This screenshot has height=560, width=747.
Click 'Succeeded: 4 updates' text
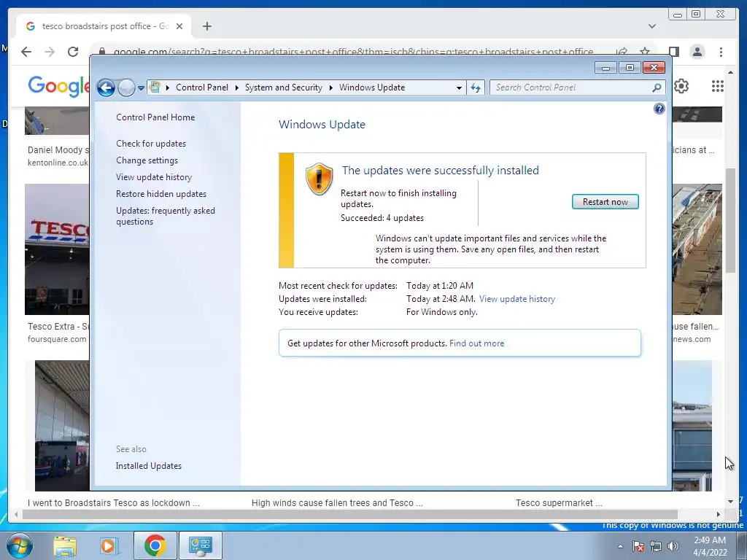point(382,217)
